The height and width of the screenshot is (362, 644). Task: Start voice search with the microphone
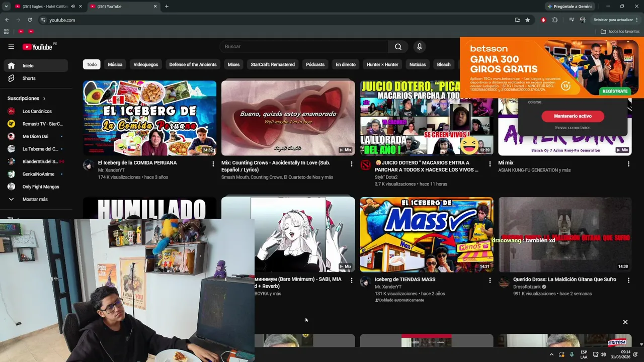[x=419, y=47]
